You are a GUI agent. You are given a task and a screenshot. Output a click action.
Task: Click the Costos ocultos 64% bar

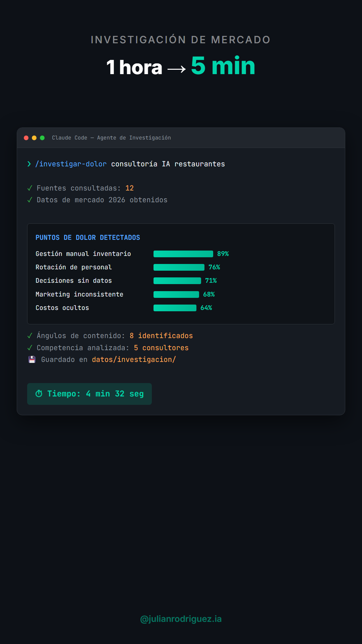175,308
